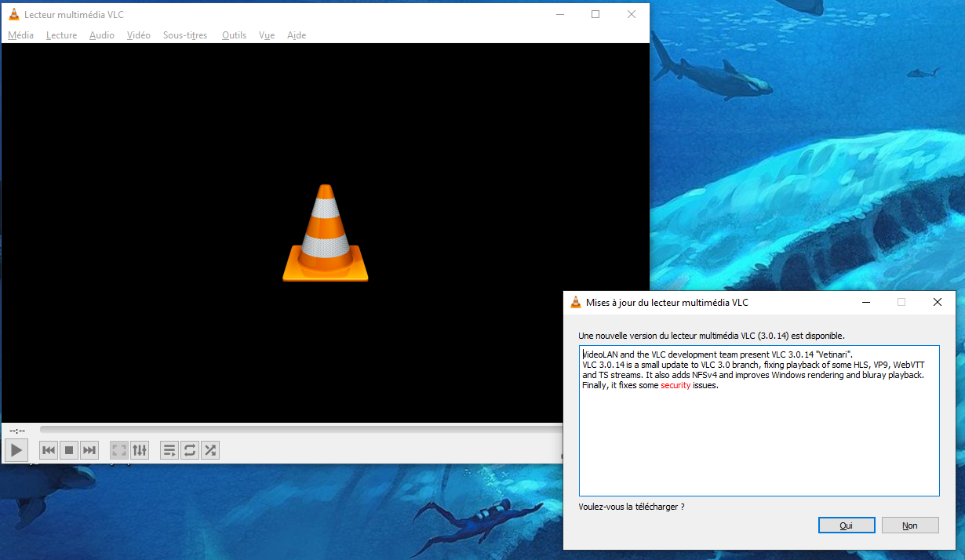Toggle fullscreen video mode icon
Screen dimensions: 965x560
(x=119, y=450)
